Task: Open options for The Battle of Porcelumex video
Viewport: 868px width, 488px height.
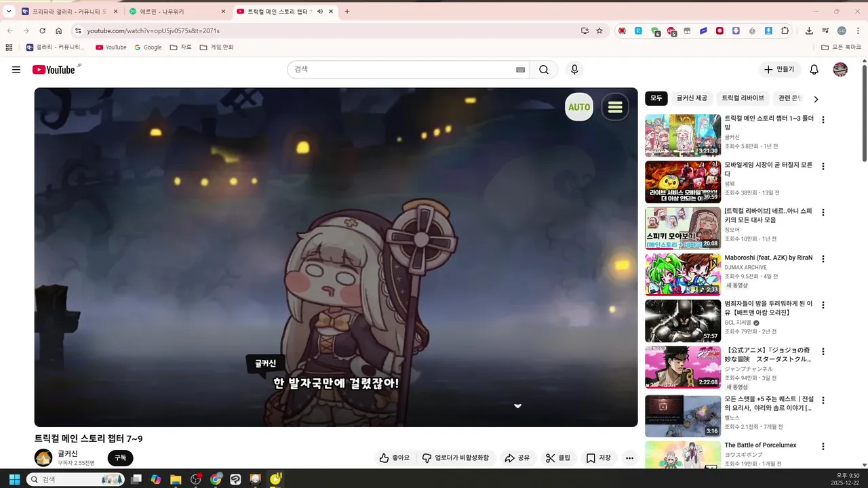Action: coord(823,447)
